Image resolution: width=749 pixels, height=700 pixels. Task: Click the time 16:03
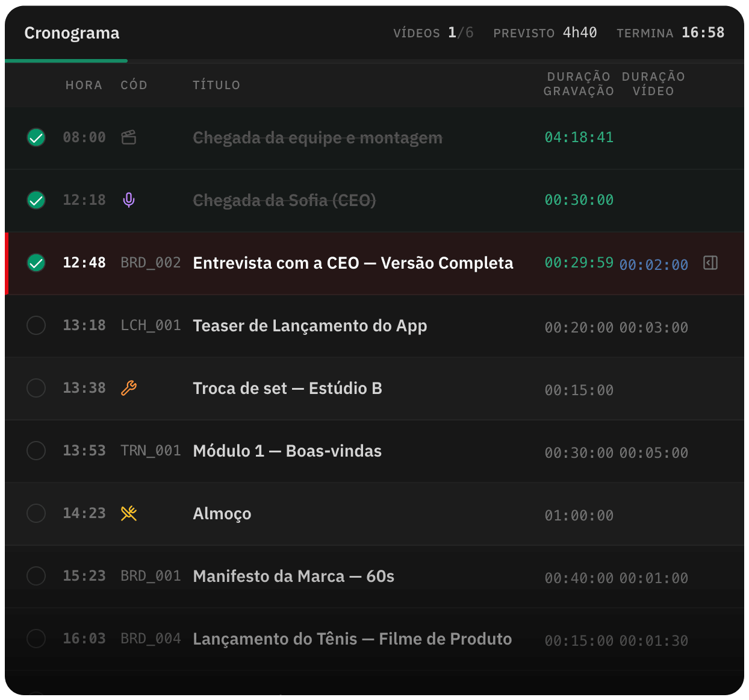click(x=84, y=639)
